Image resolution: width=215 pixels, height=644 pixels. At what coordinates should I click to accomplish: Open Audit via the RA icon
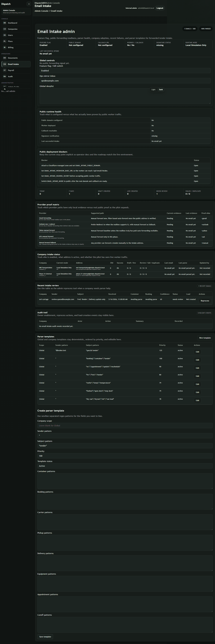coord(4,76)
